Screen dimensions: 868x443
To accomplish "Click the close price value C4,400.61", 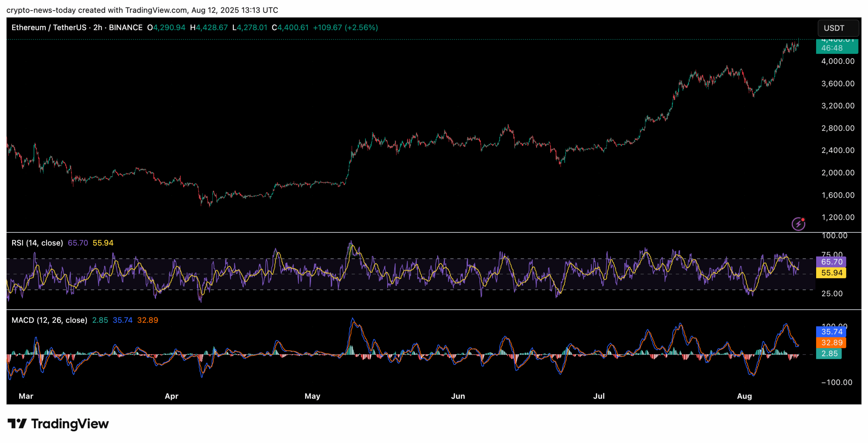I will pos(290,27).
